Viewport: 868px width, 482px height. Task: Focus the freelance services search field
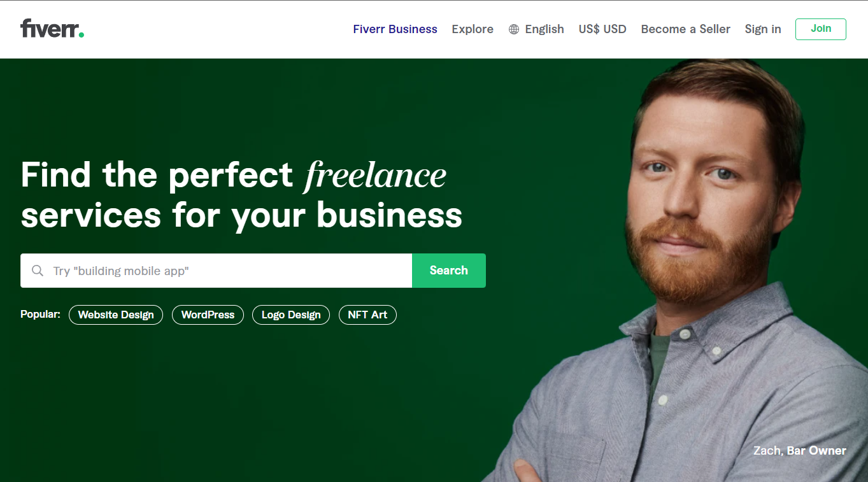point(217,271)
